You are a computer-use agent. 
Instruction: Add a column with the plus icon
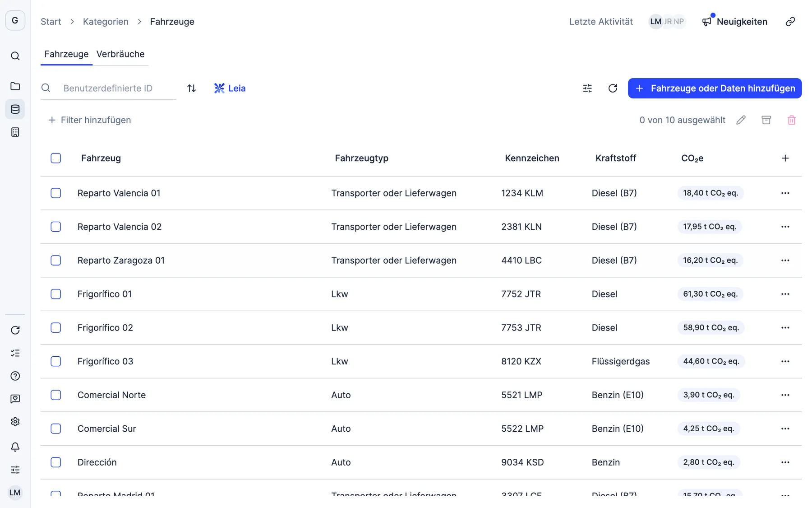pos(785,158)
